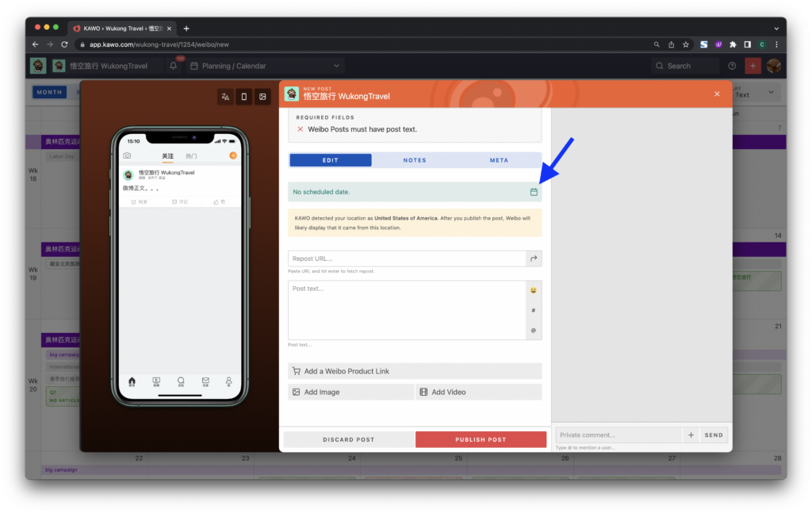Select the EDIT tab

(331, 160)
